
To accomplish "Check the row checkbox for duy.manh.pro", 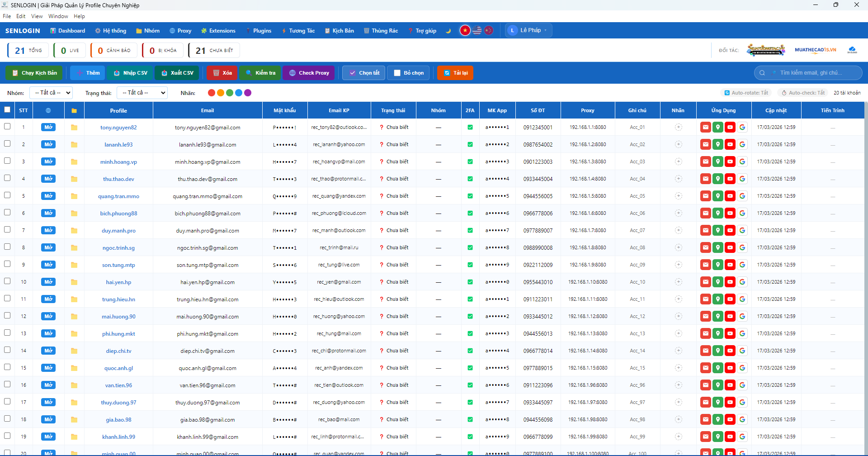I will (7, 230).
